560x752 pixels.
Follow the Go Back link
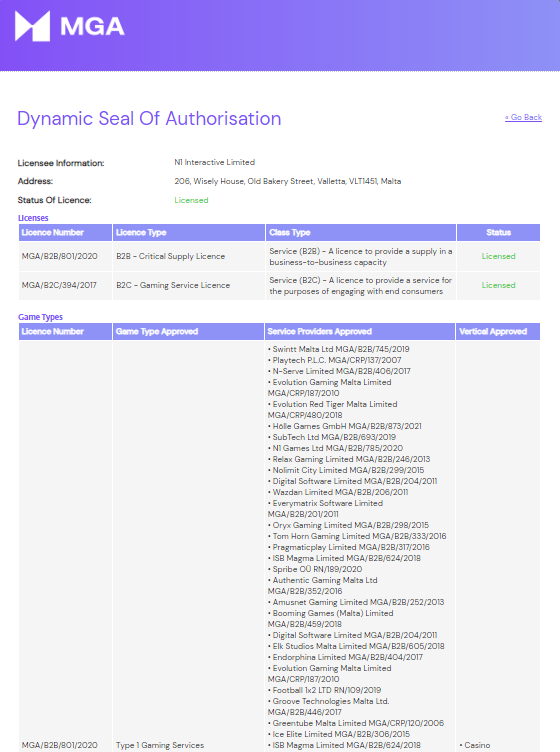523,117
